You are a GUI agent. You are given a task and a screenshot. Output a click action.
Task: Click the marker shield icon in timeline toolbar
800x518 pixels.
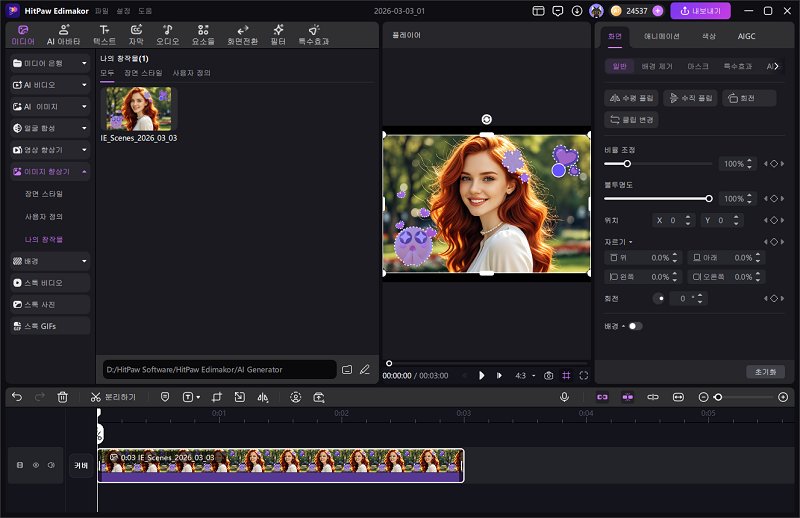point(165,397)
